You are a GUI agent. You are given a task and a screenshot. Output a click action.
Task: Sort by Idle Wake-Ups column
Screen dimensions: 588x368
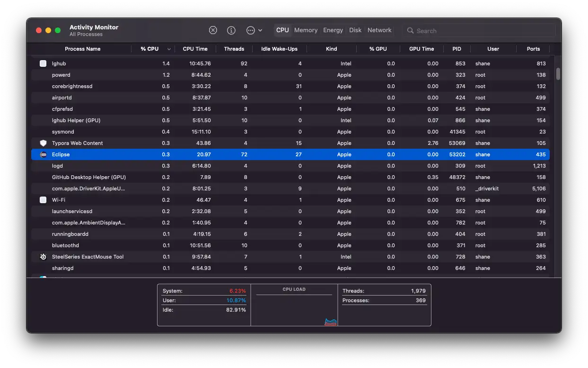pyautogui.click(x=279, y=49)
